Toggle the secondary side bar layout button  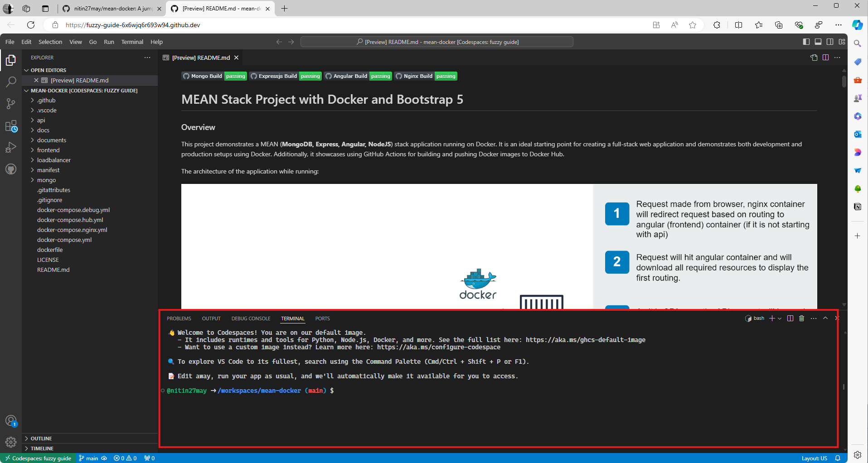[830, 42]
